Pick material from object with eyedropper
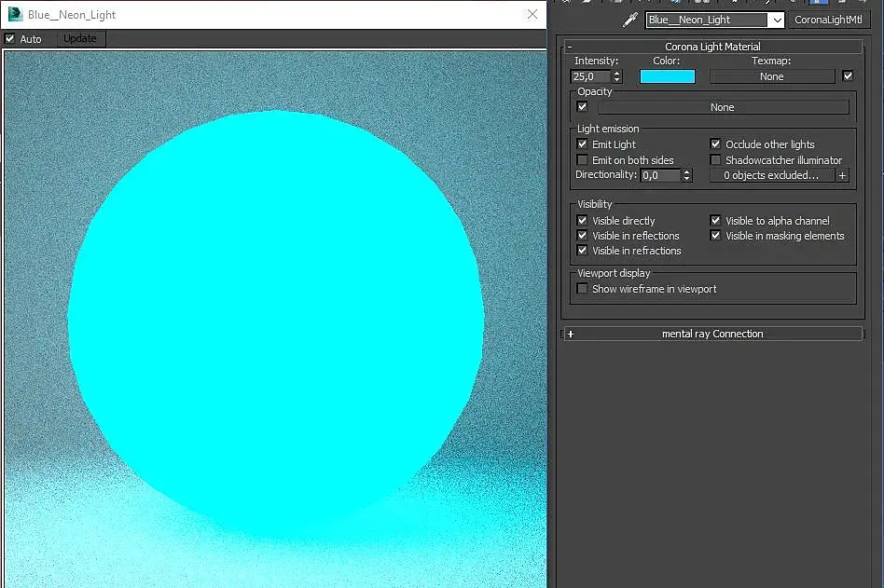The image size is (884, 588). point(629,20)
